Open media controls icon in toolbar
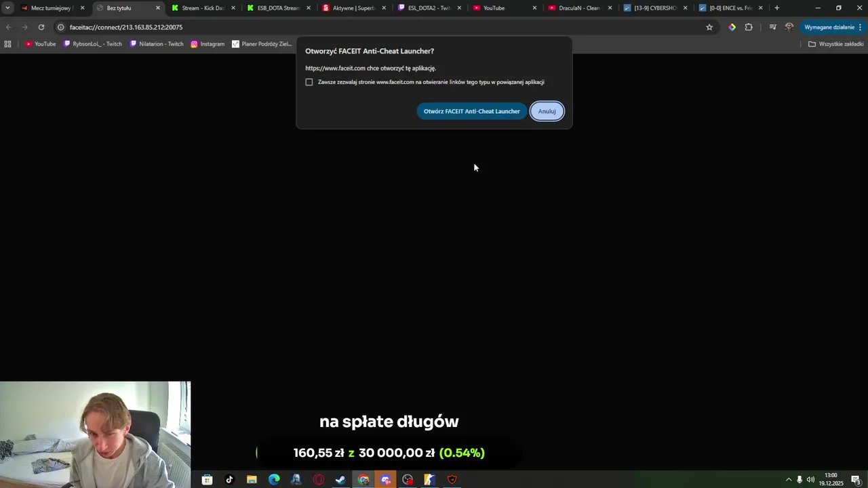This screenshot has width=868, height=488. (x=772, y=27)
